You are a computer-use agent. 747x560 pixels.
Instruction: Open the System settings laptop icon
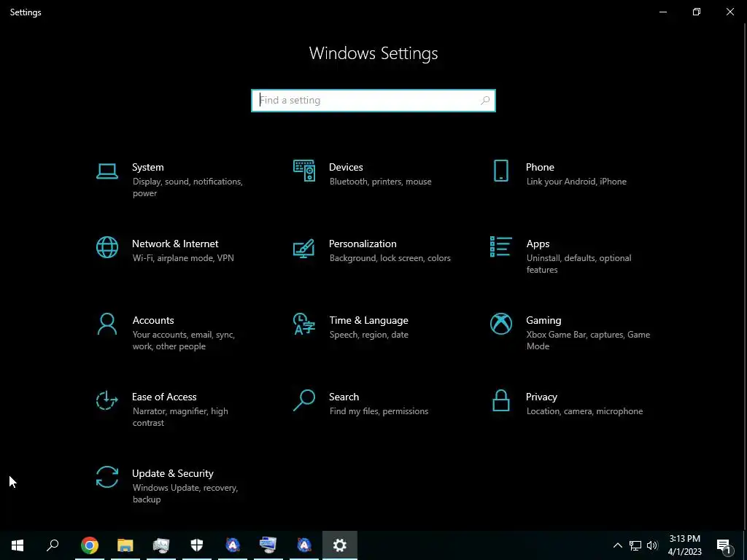(107, 171)
